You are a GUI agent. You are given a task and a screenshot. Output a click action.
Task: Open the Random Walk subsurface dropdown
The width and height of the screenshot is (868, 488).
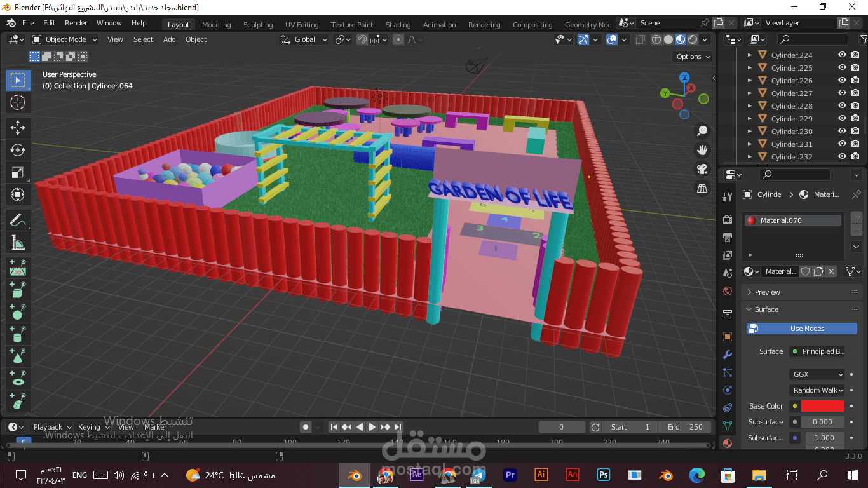(817, 390)
